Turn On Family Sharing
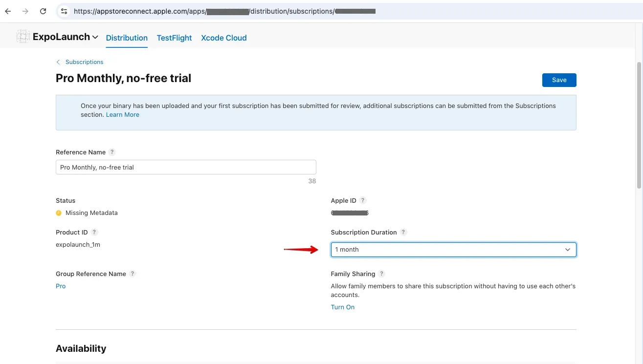Screen dimensions: 643x364 [343, 307]
